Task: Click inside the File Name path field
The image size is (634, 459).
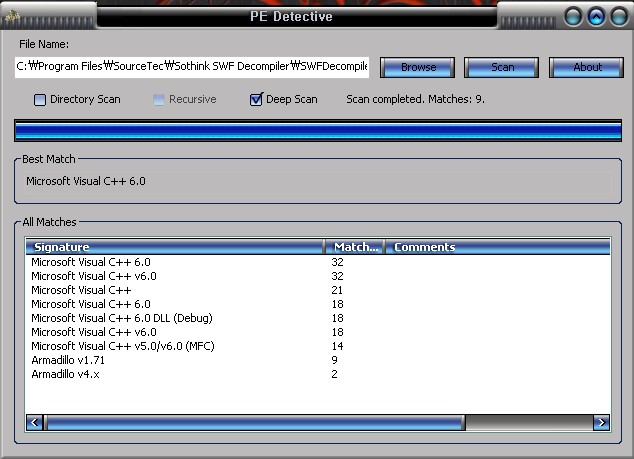Action: 192,67
